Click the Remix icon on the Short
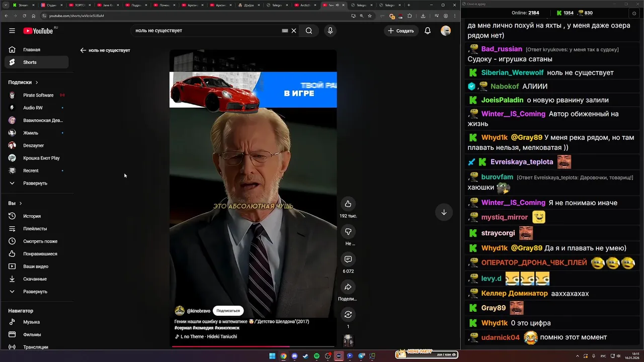 (x=348, y=314)
